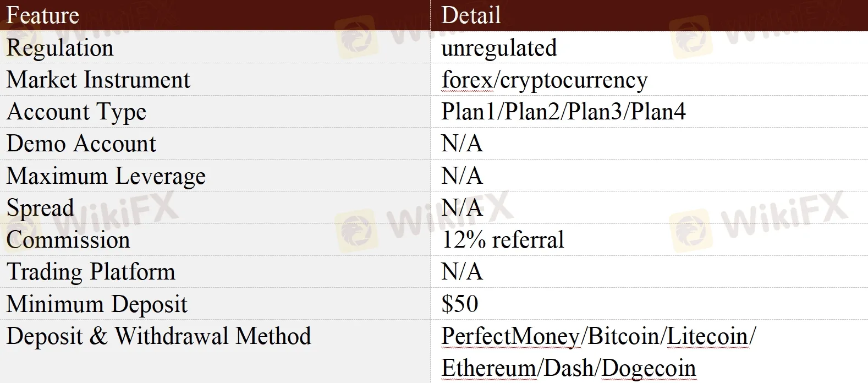Select the "Commission" row label
This screenshot has width=868, height=383.
[68, 240]
